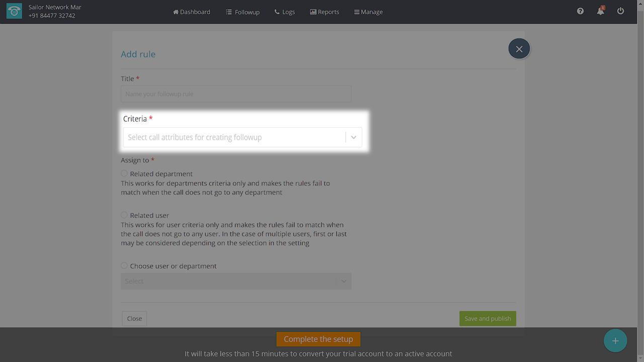
Task: Click the Save and publish button
Action: point(488,318)
